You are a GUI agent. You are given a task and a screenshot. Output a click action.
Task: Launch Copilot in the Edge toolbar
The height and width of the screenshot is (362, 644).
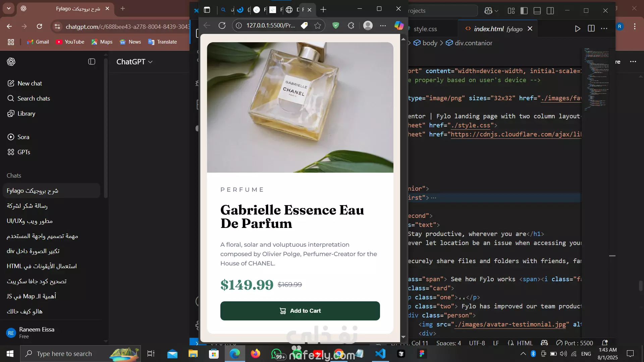(x=399, y=25)
